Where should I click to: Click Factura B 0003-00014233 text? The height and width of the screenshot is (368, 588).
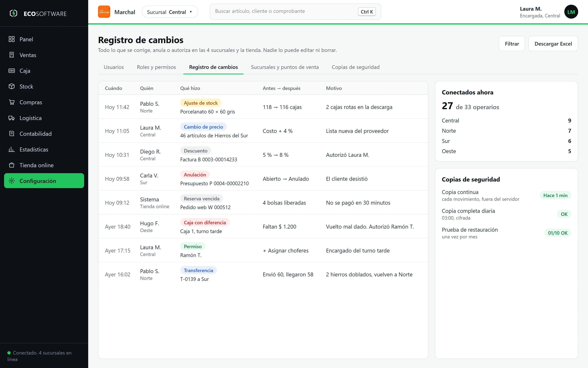[x=208, y=159]
